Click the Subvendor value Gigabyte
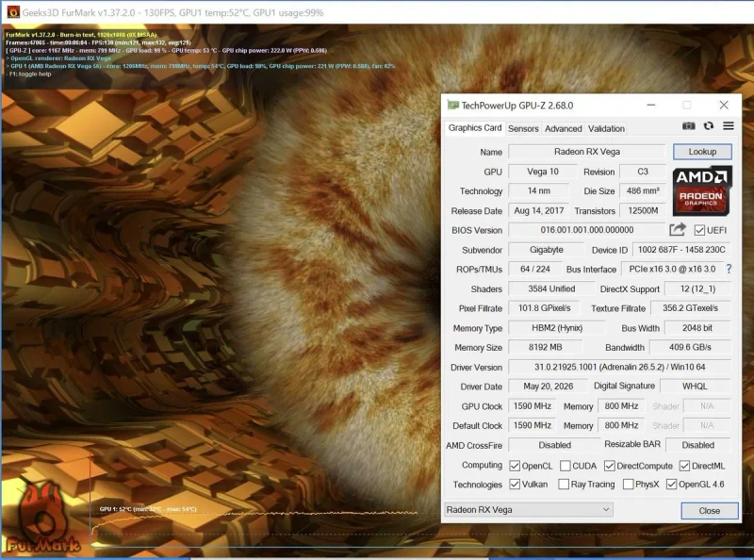The height and width of the screenshot is (560, 754). tap(547, 250)
